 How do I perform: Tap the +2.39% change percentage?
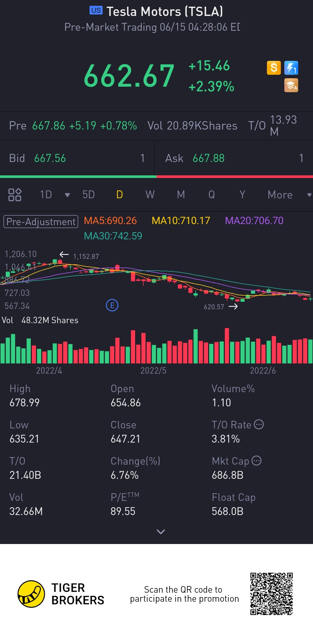(x=211, y=86)
